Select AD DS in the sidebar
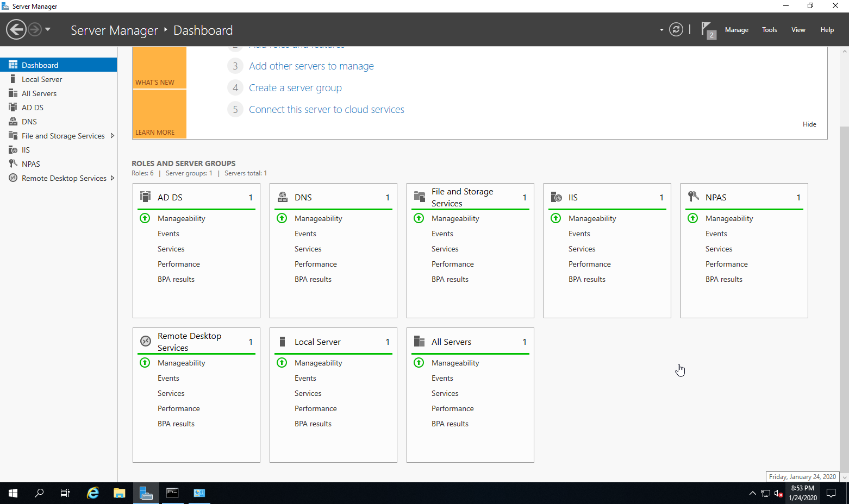 click(58, 108)
